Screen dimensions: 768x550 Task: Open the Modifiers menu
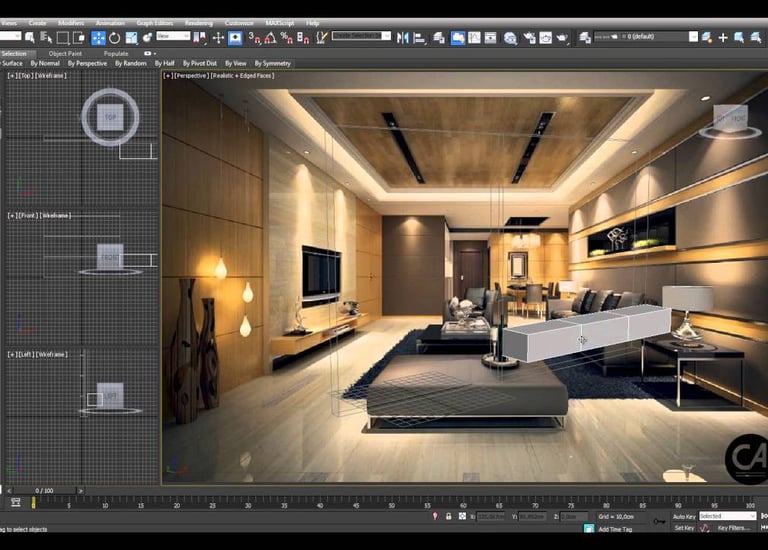(x=71, y=23)
